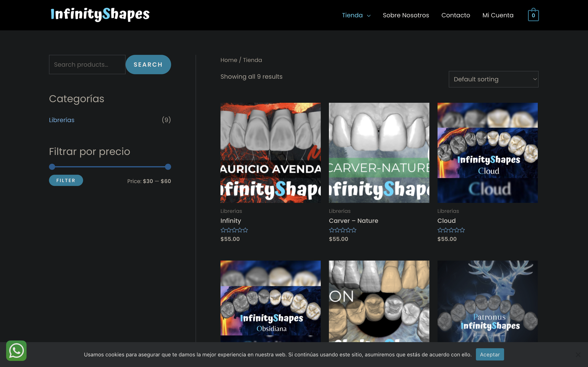Open Mi Cuenta menu item

coord(498,15)
